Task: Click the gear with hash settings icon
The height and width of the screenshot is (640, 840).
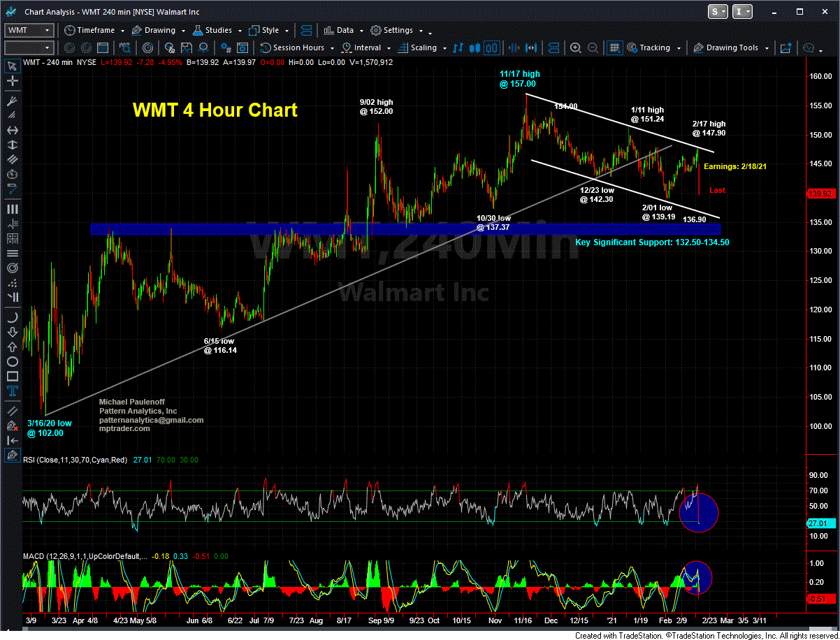Action: click(x=226, y=48)
